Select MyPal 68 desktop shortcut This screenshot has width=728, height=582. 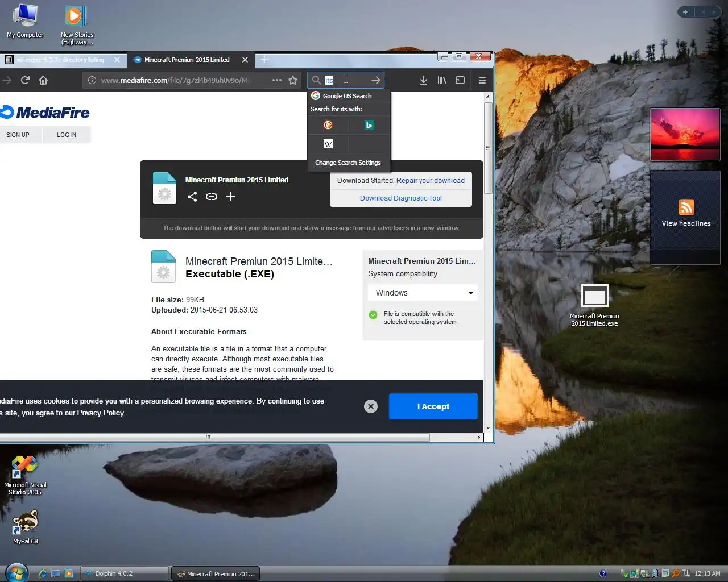point(25,527)
